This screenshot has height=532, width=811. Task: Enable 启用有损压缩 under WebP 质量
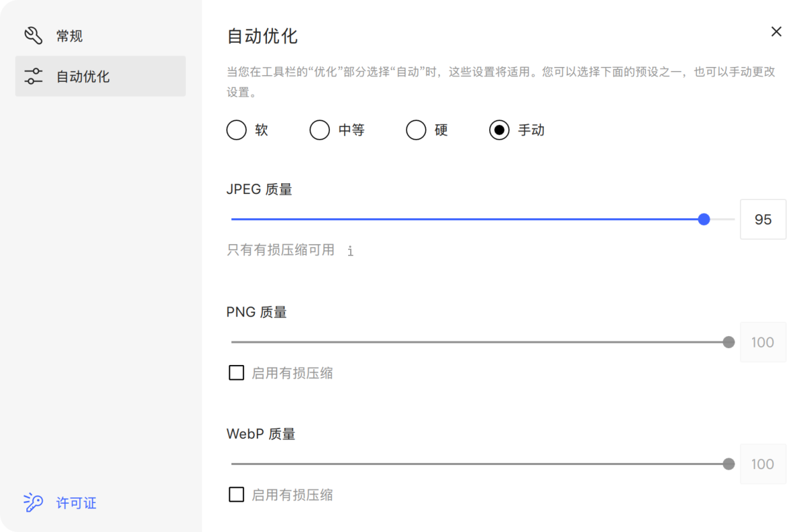(x=237, y=494)
